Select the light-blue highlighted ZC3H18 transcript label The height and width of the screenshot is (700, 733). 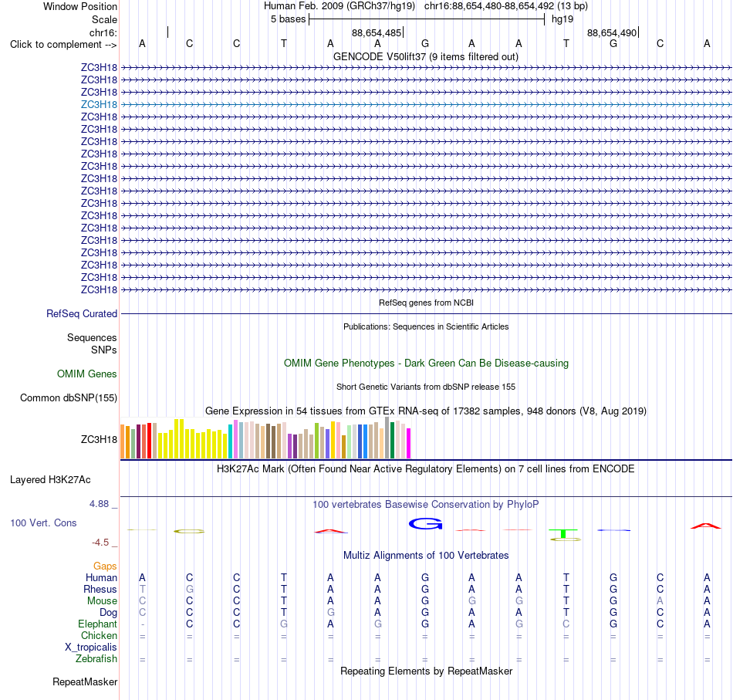point(99,104)
